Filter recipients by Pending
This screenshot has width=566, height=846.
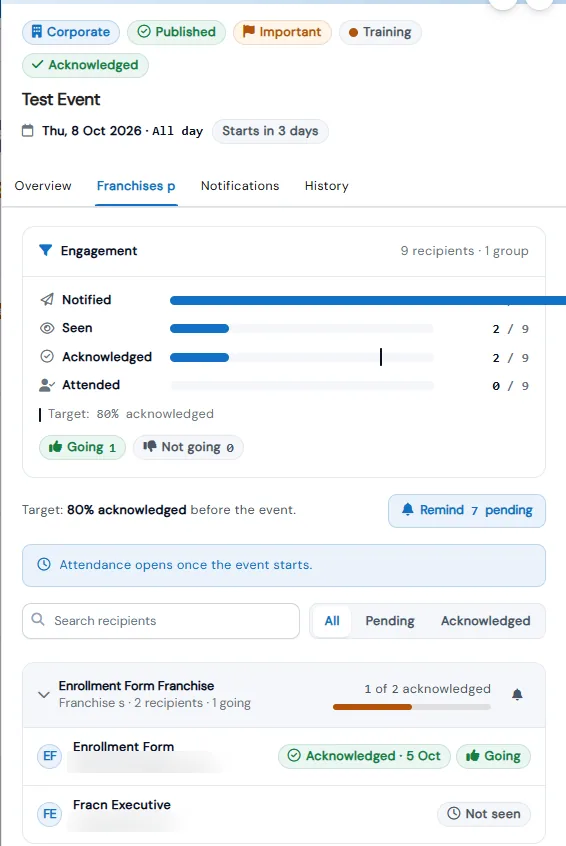[x=390, y=621]
